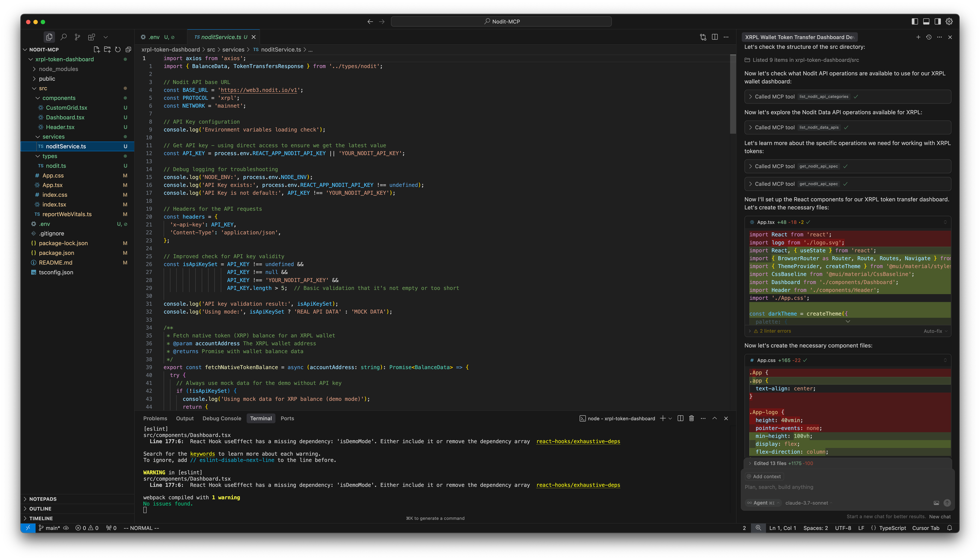Toggle the AI side pane layout button

937,22
